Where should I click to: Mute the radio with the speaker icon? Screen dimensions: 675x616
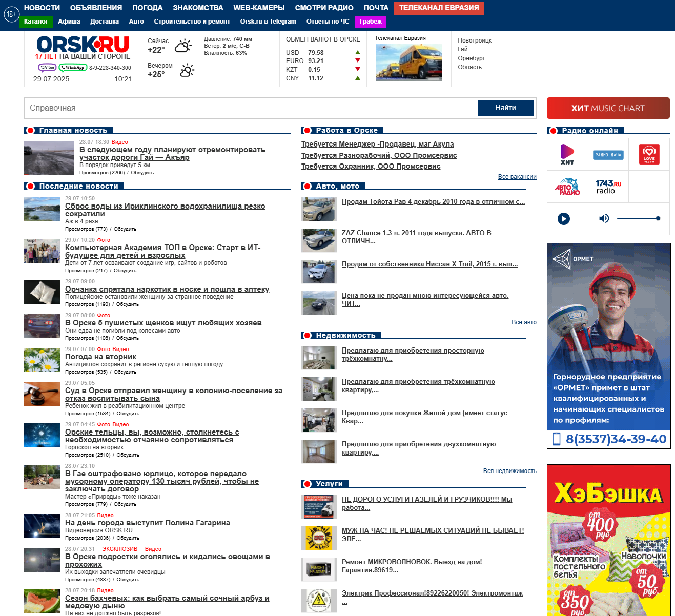[604, 219]
